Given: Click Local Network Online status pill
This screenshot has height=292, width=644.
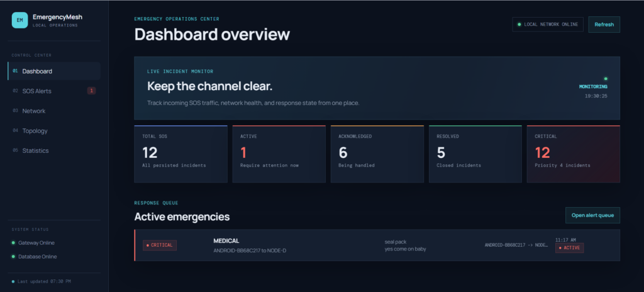Looking at the screenshot, I should tap(548, 25).
